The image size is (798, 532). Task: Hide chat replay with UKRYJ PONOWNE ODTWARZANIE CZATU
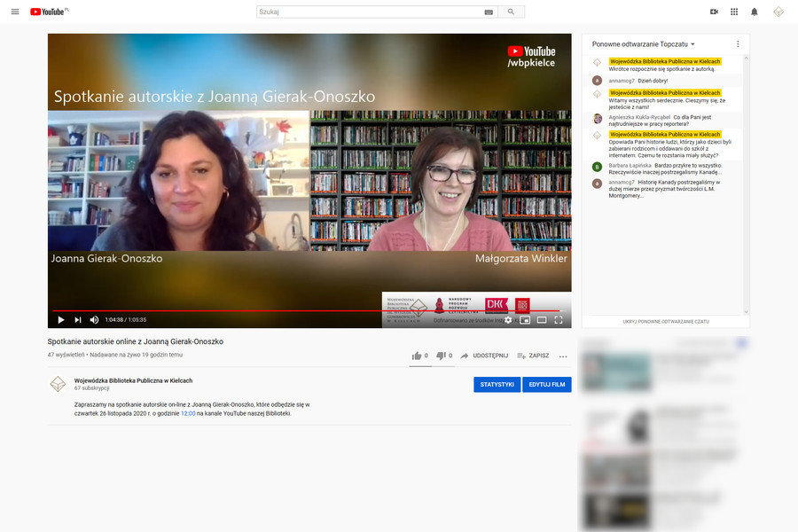coord(666,322)
